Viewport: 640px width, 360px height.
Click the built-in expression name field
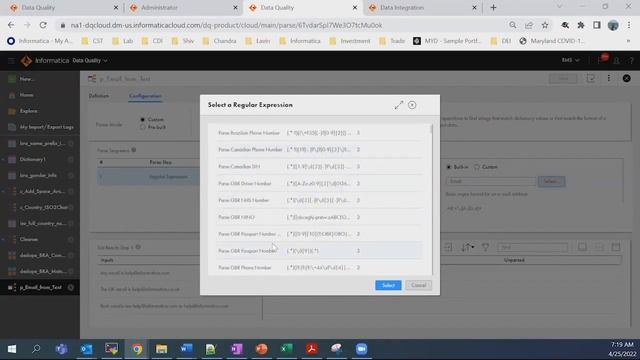[x=491, y=181]
